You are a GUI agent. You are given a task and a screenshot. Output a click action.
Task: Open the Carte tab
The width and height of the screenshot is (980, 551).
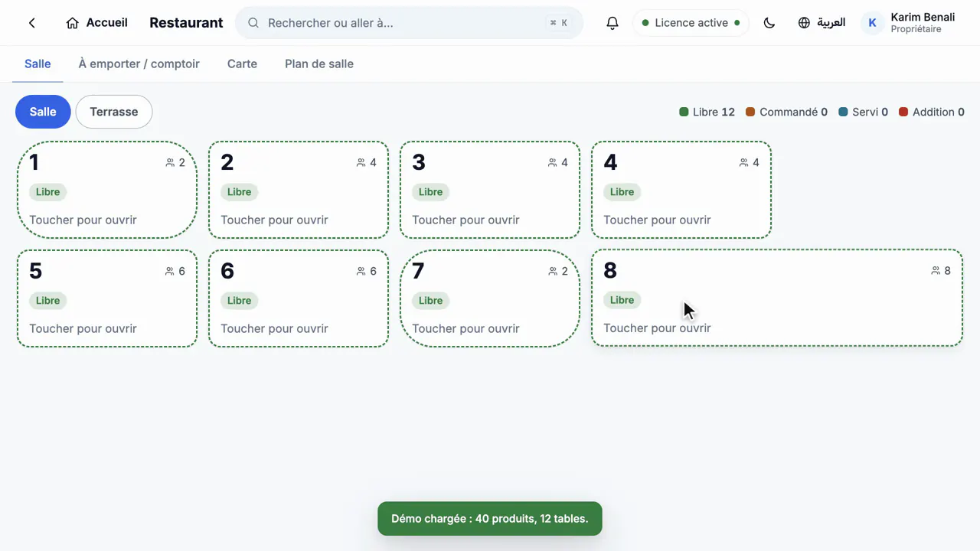coord(242,64)
